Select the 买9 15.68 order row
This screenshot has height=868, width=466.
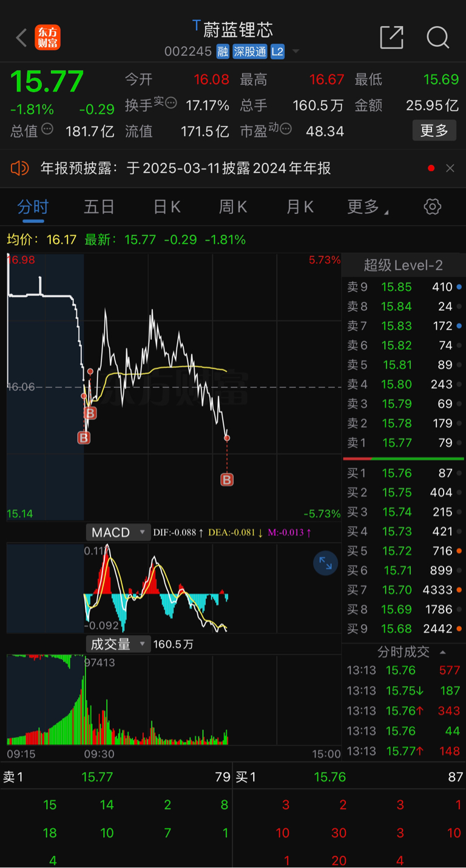[404, 629]
